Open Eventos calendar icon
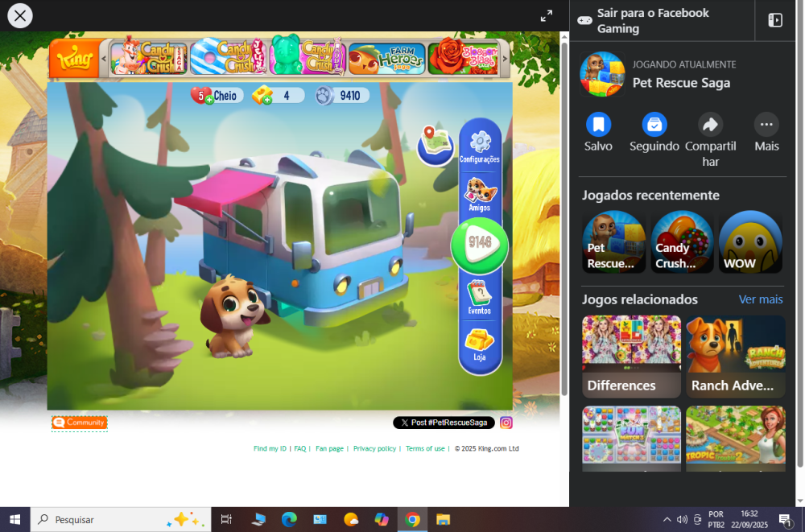Viewport: 805px width, 532px height. (480, 297)
